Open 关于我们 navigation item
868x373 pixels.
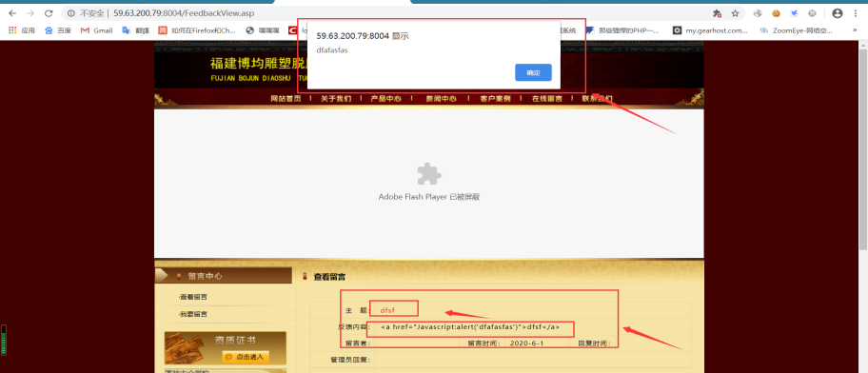pos(336,99)
